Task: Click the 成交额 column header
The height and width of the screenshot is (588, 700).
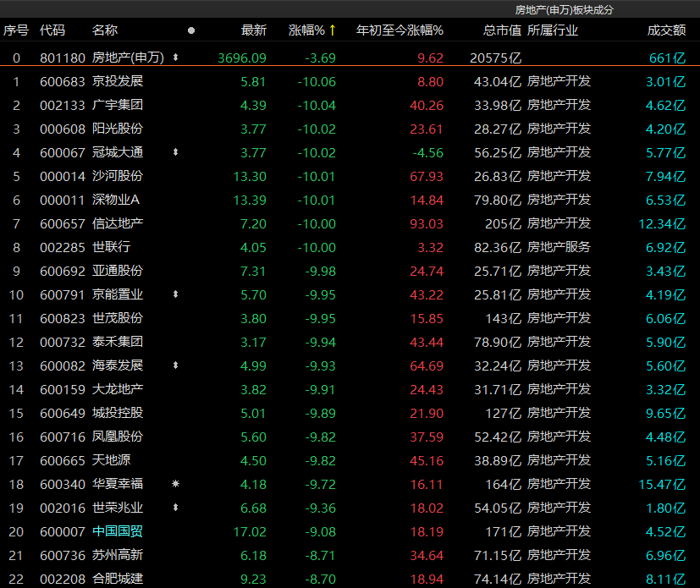Action: [x=666, y=30]
